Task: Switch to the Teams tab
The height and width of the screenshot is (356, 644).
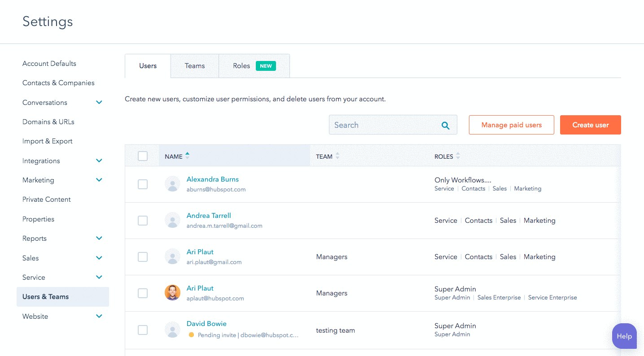Action: 194,65
